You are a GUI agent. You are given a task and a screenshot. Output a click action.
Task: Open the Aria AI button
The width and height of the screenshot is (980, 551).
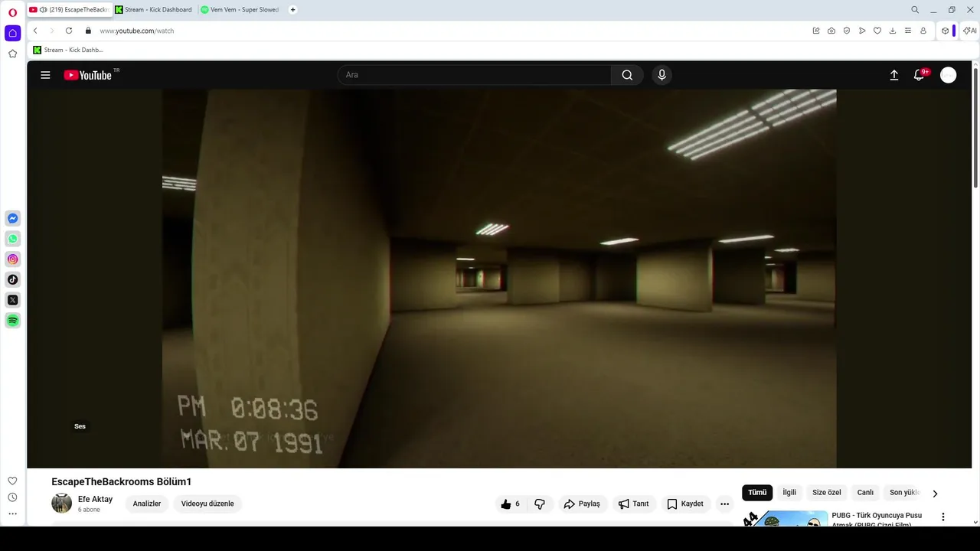click(969, 31)
